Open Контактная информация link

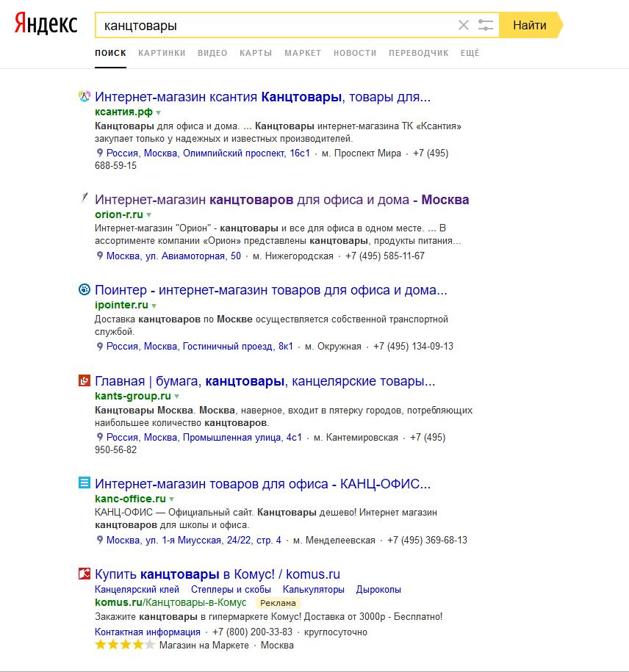148,632
